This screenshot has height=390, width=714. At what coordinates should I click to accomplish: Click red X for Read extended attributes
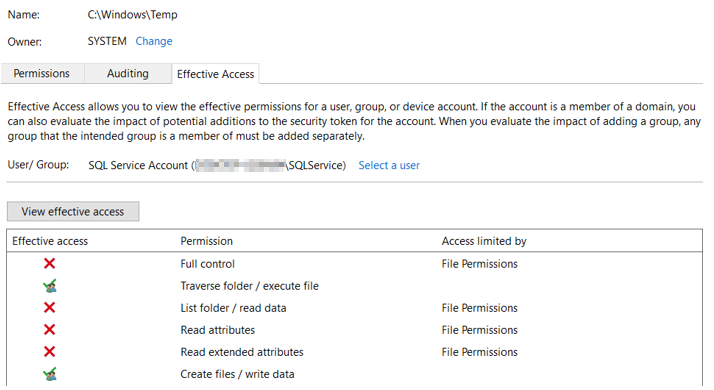[49, 352]
